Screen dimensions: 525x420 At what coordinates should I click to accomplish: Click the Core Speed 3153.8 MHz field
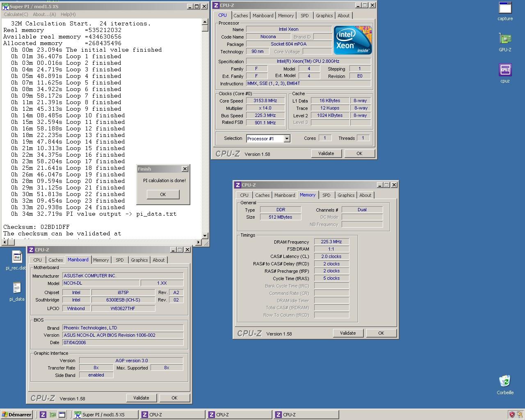pos(265,100)
